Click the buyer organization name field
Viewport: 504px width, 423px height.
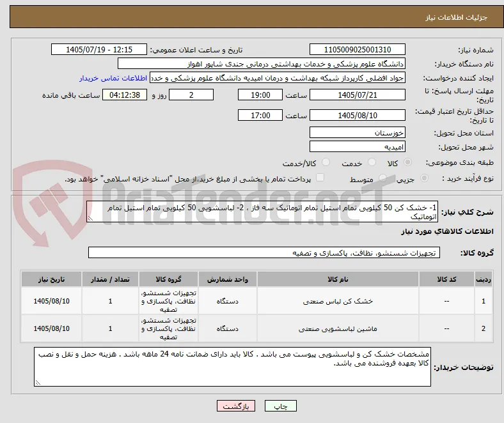(262, 64)
